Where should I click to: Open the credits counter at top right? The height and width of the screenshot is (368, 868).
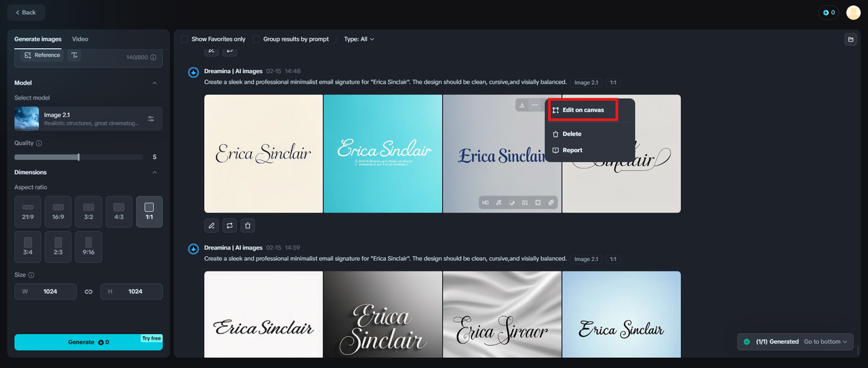click(x=829, y=12)
